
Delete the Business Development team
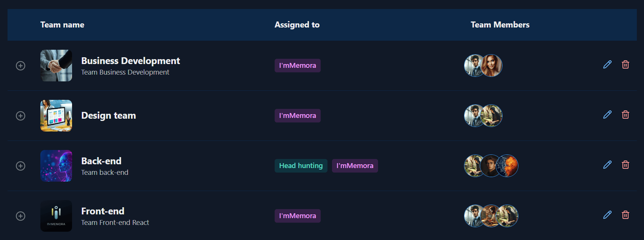[x=626, y=64]
